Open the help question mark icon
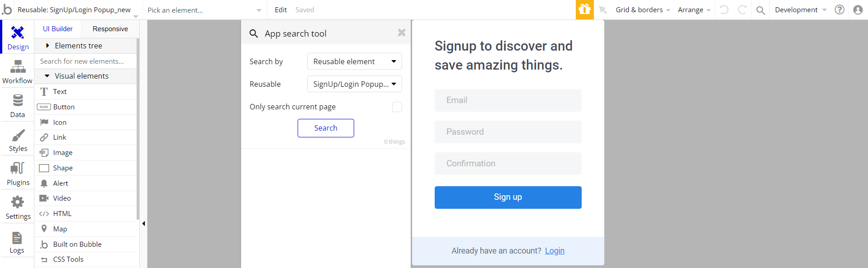The width and height of the screenshot is (868, 268). [x=840, y=9]
